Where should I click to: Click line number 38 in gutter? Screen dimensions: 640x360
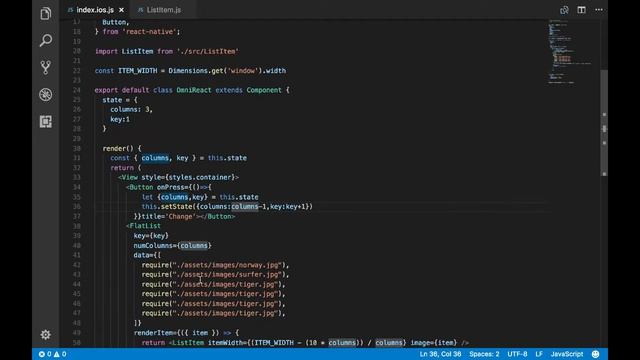76,226
